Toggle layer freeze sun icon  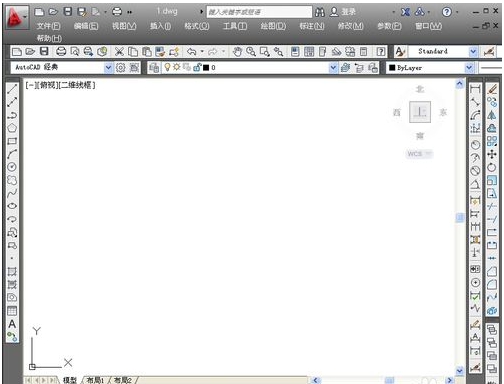(176, 67)
